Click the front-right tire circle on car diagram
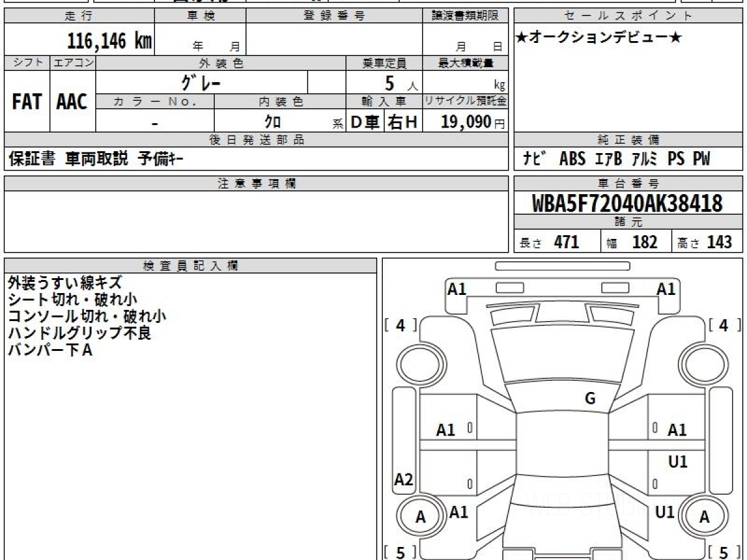The height and width of the screenshot is (560, 747). pos(699,363)
